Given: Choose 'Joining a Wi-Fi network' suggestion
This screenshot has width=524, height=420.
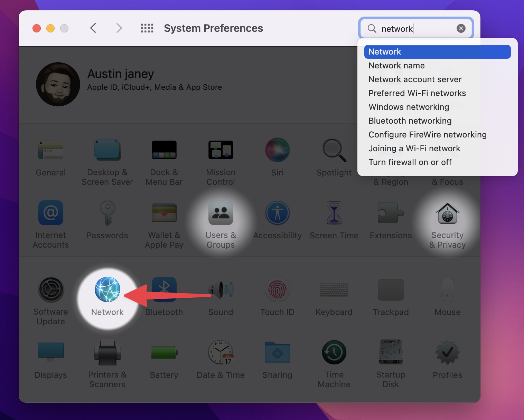Looking at the screenshot, I should pyautogui.click(x=414, y=149).
